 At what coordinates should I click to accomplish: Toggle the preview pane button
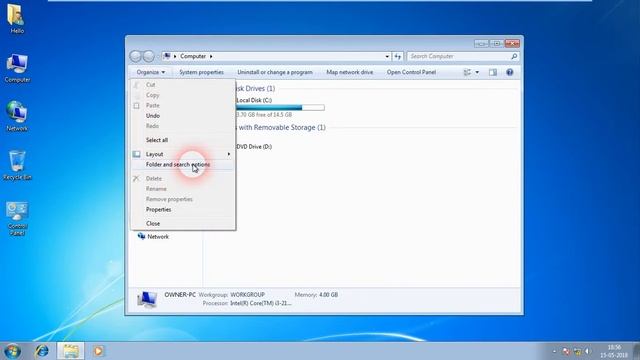493,72
